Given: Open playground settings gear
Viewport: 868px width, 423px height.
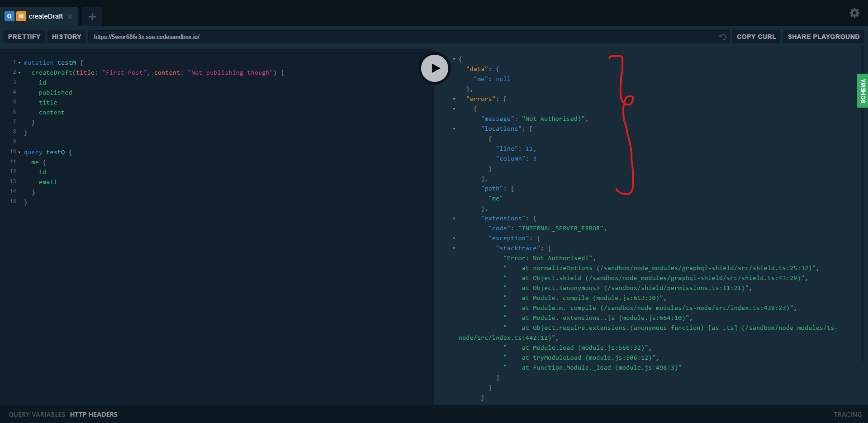Looking at the screenshot, I should [x=854, y=13].
